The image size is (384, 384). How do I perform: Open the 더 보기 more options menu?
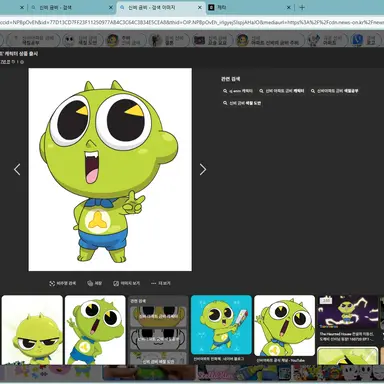tap(161, 283)
